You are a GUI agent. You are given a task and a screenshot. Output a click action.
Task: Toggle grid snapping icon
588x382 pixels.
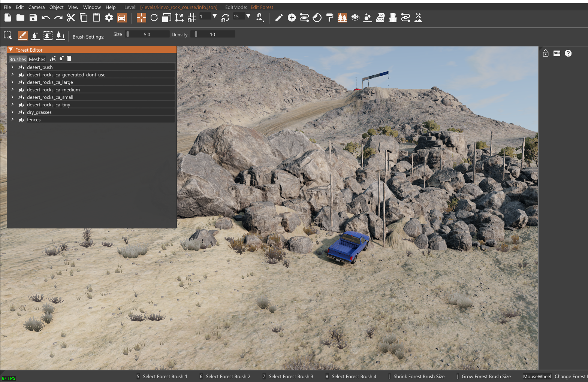point(192,18)
